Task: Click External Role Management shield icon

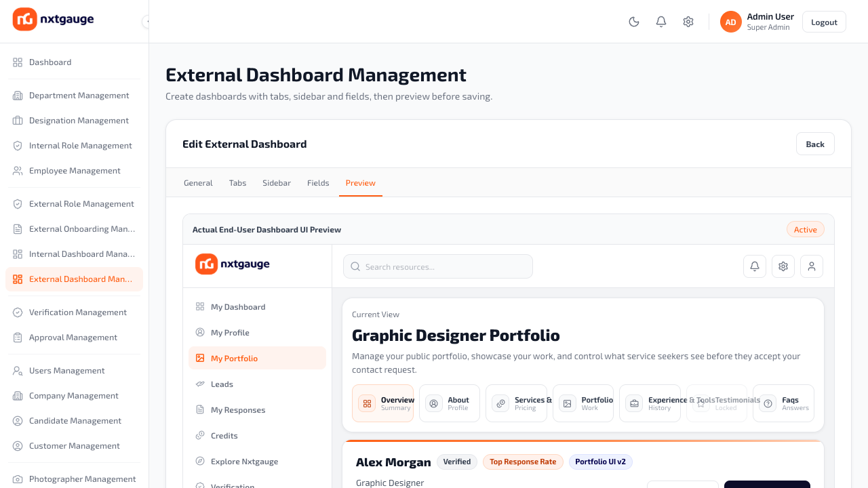Action: pyautogui.click(x=18, y=204)
